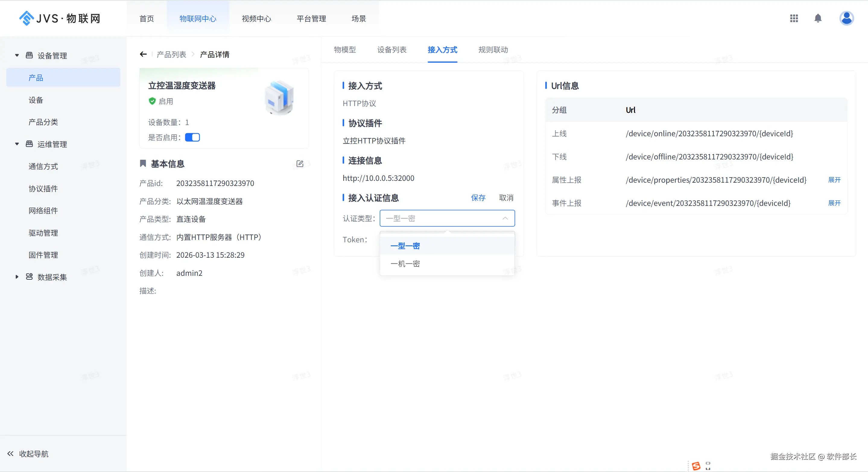
Task: Open the 视频中心 top menu
Action: pyautogui.click(x=256, y=18)
